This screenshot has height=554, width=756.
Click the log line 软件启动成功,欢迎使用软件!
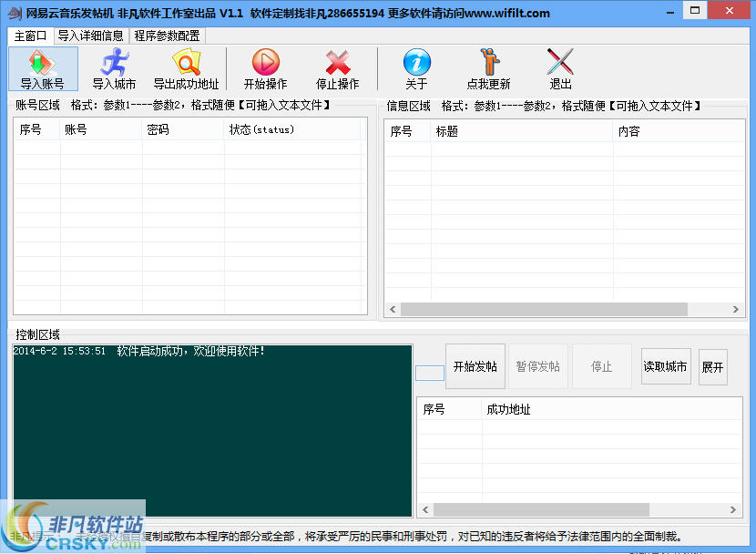[191, 351]
